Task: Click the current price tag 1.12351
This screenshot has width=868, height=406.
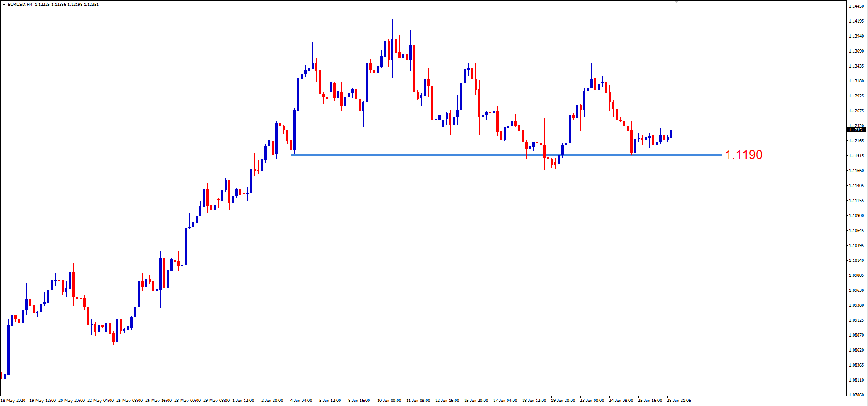Action: 856,130
